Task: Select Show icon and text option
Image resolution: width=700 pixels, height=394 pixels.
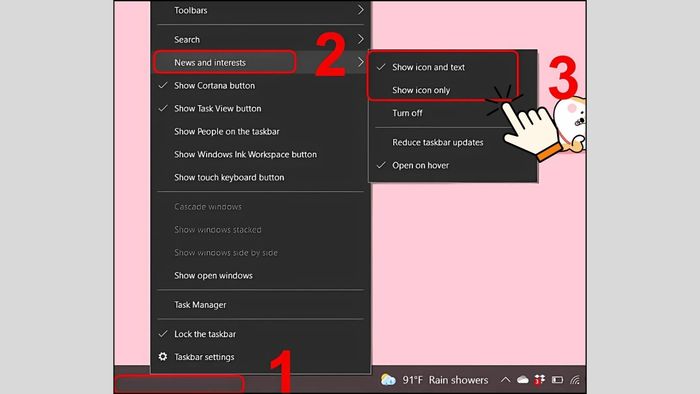Action: point(453,67)
